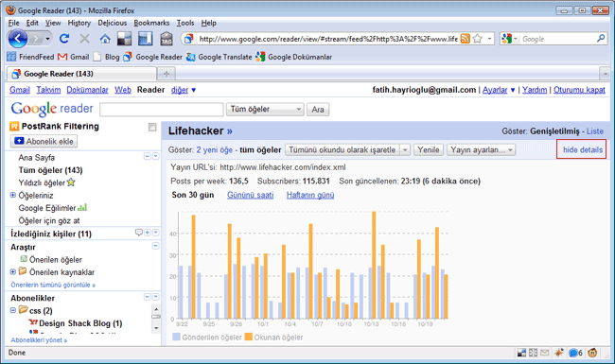Collapse the Araştır section with minus button
The width and height of the screenshot is (615, 364).
point(156,246)
